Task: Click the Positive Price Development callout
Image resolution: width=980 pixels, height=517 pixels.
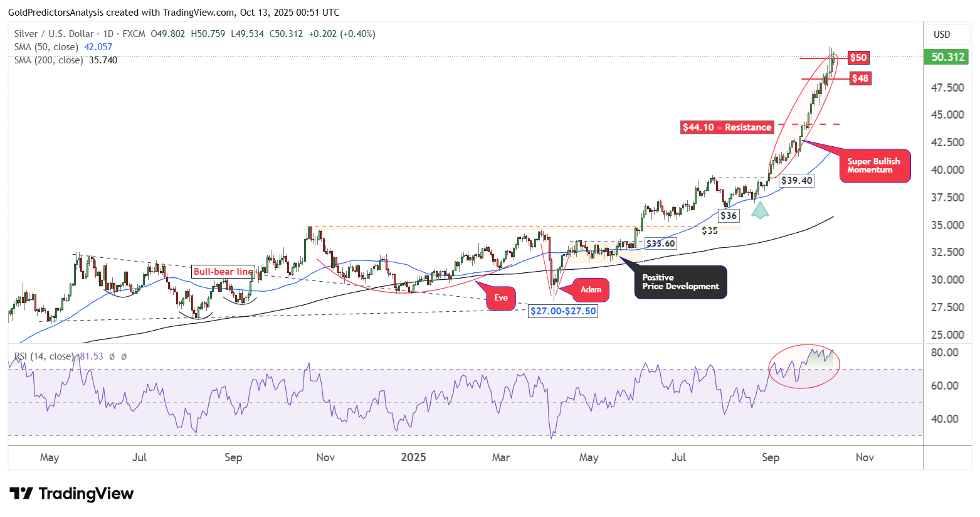Action: pos(680,282)
